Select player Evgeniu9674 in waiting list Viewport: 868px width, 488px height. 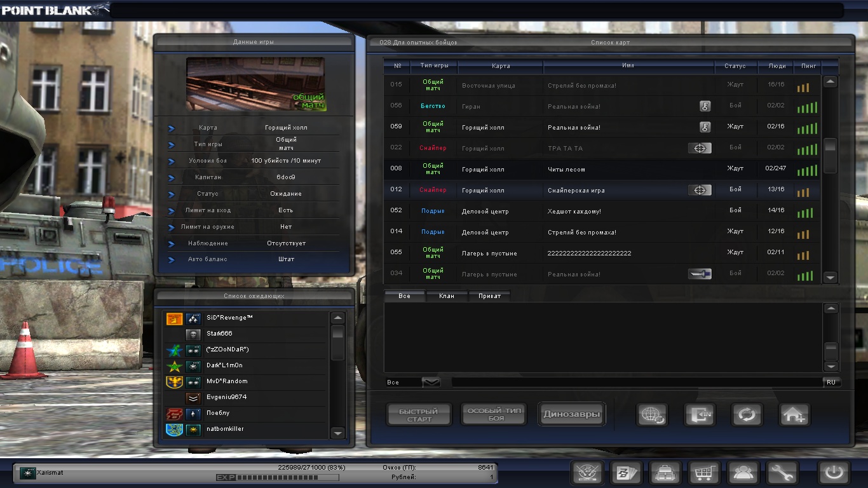[x=246, y=398]
